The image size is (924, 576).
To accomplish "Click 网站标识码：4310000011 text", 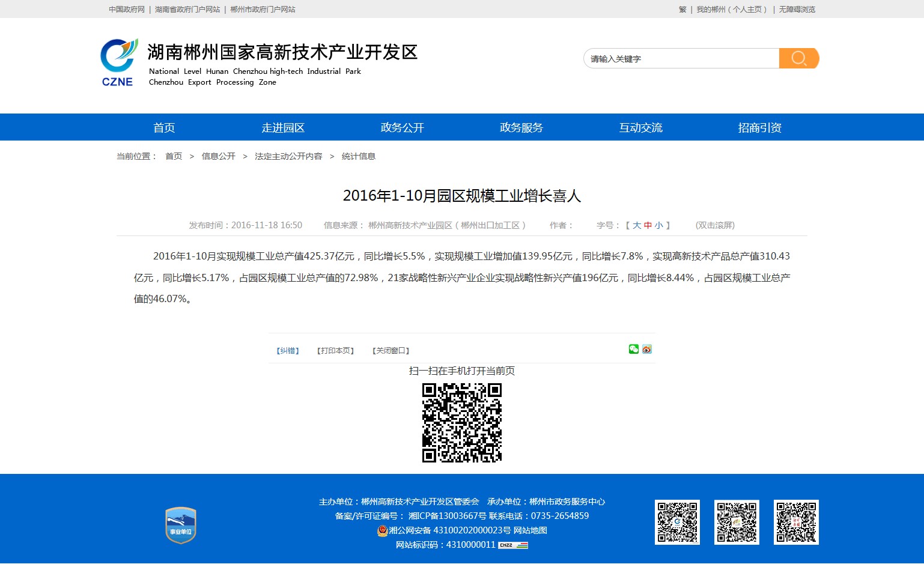I will (x=446, y=545).
